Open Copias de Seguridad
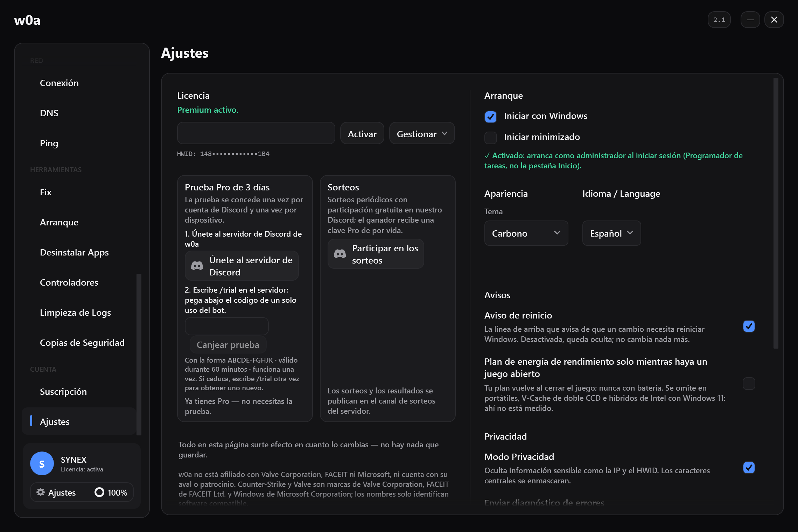798x532 pixels. (79, 343)
